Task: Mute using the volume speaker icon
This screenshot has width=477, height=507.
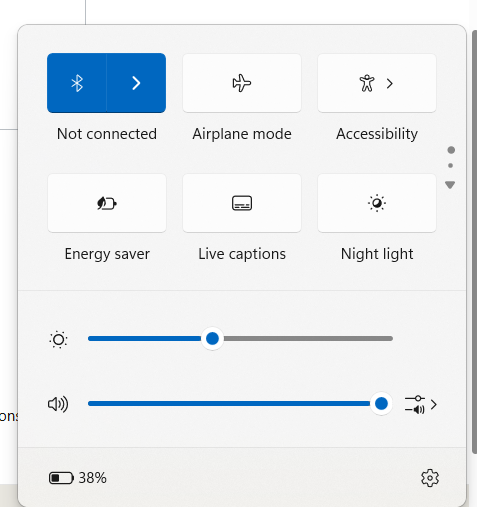Action: click(58, 404)
